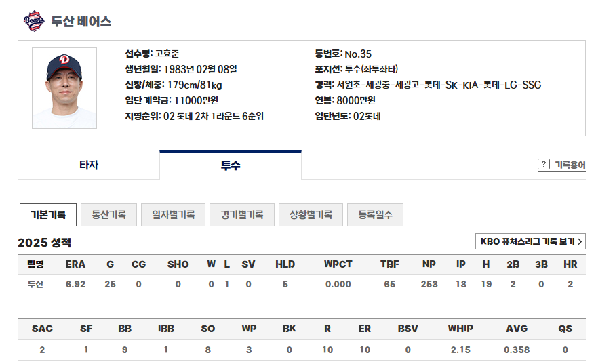
Task: Open the 고효준 player photo
Action: pyautogui.click(x=64, y=87)
